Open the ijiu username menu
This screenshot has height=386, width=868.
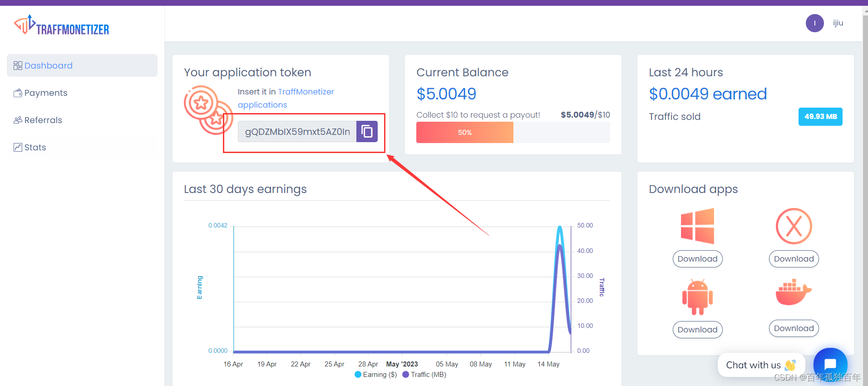click(x=838, y=23)
